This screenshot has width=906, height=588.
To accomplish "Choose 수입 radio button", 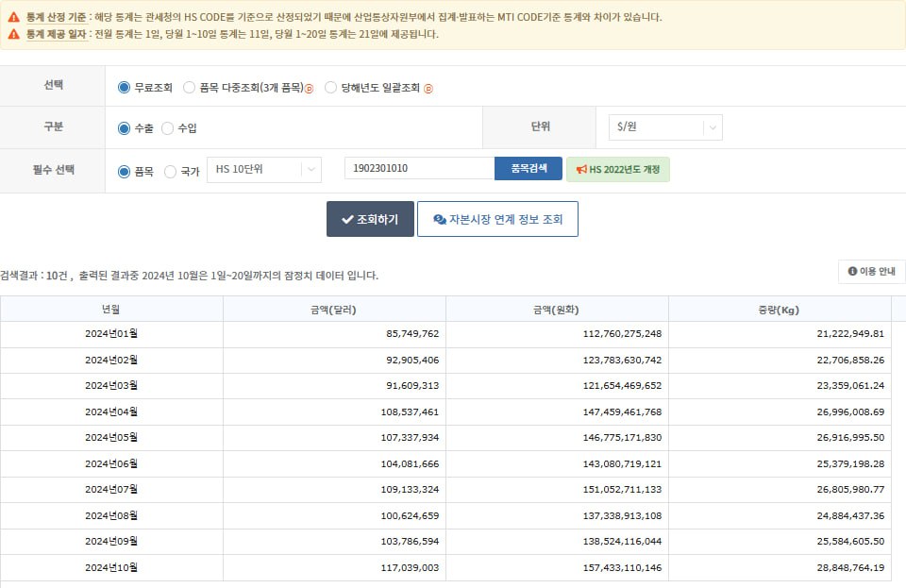I will tap(168, 128).
